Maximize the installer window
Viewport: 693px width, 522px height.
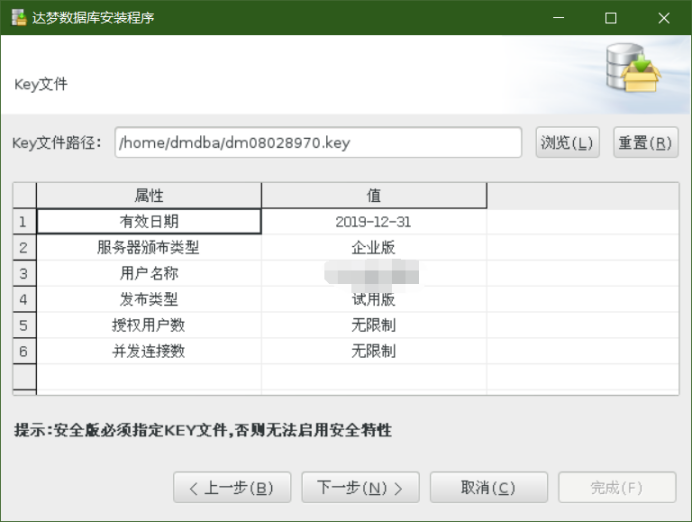(x=611, y=18)
